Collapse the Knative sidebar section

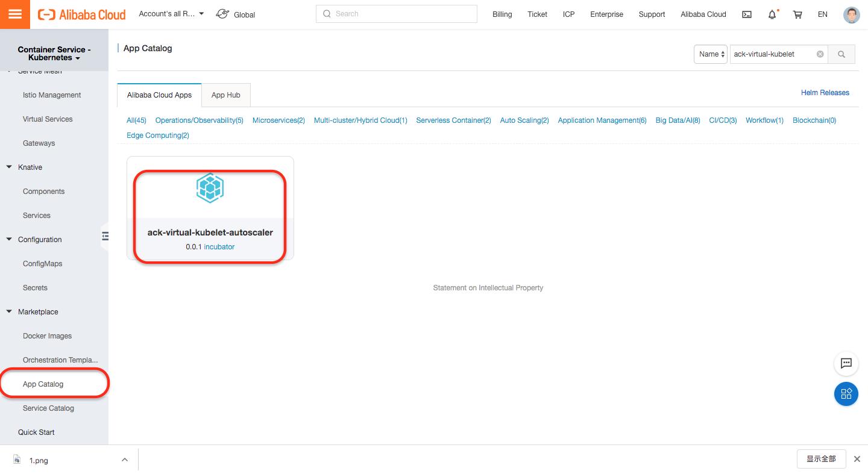point(9,167)
